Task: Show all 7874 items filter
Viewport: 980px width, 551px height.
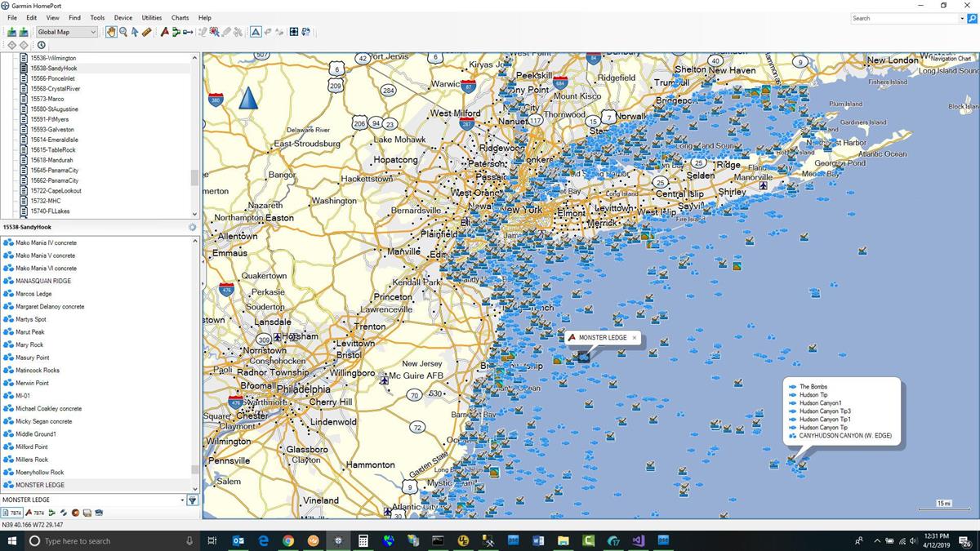Action: [12, 513]
